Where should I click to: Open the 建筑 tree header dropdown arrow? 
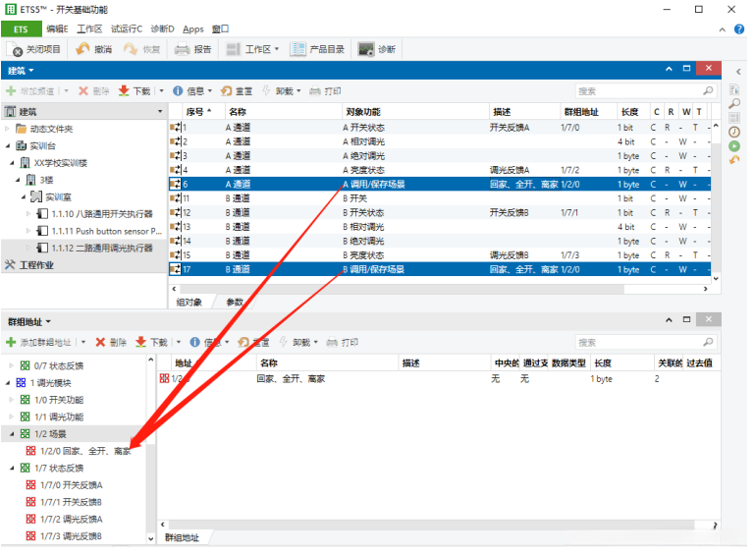pyautogui.click(x=160, y=111)
